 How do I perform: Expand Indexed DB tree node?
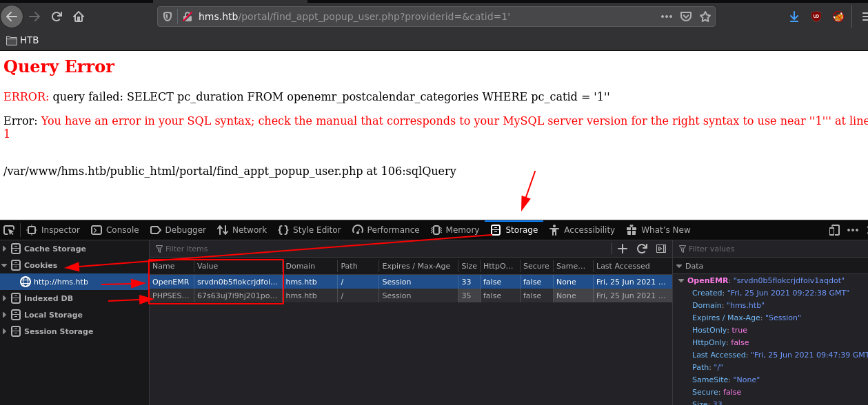(5, 298)
